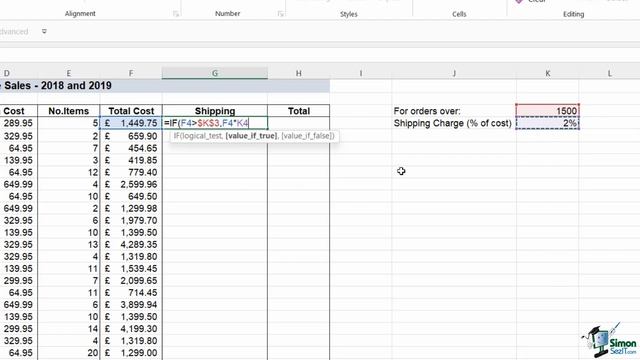Screen dimensions: 640x360
Task: Select the 1500 threshold cell
Action: 548,111
